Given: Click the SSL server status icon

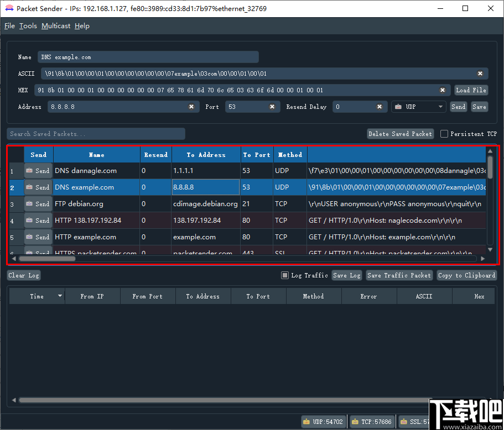Looking at the screenshot, I should coord(405,421).
